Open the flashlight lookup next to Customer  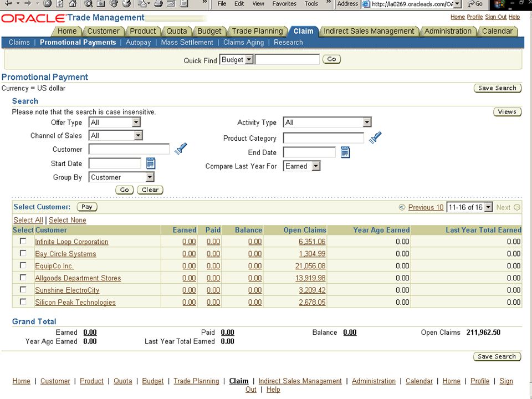tap(181, 149)
